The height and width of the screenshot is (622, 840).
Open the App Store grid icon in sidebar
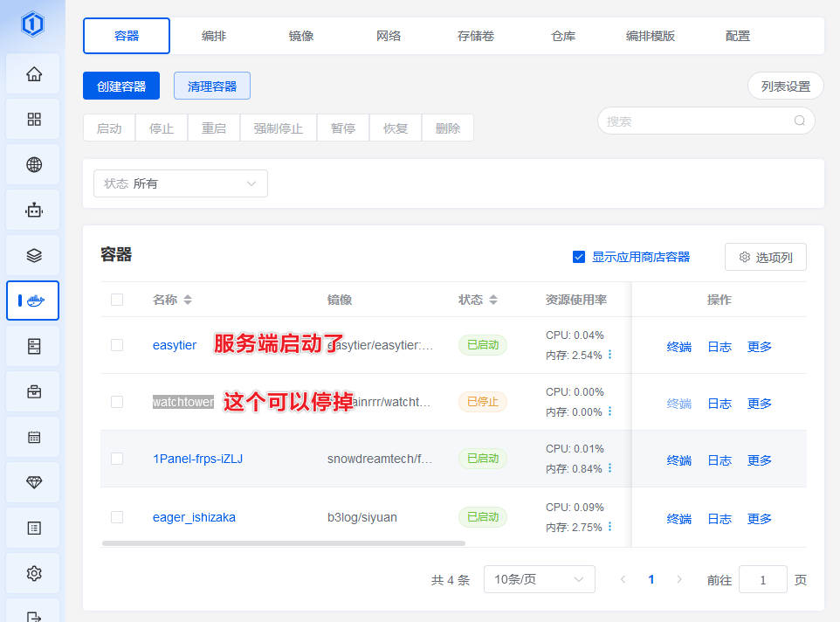tap(32, 118)
